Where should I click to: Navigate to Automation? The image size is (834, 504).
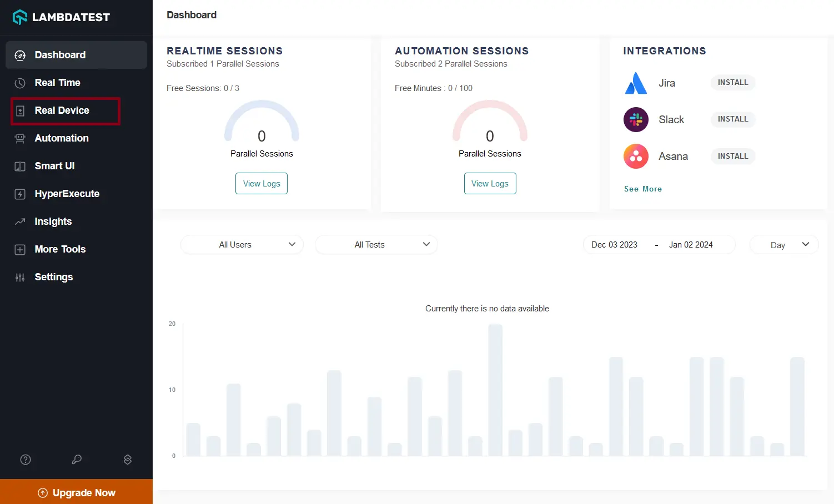76,138
